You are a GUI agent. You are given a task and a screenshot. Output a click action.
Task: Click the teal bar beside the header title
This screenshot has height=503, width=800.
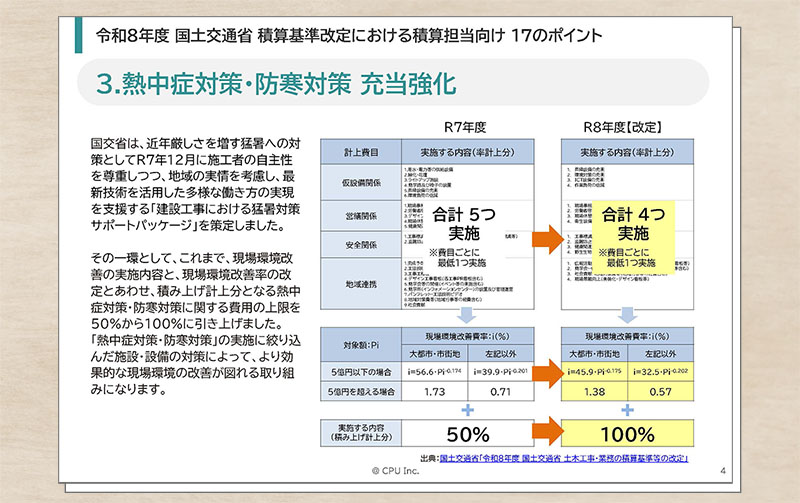tap(78, 34)
